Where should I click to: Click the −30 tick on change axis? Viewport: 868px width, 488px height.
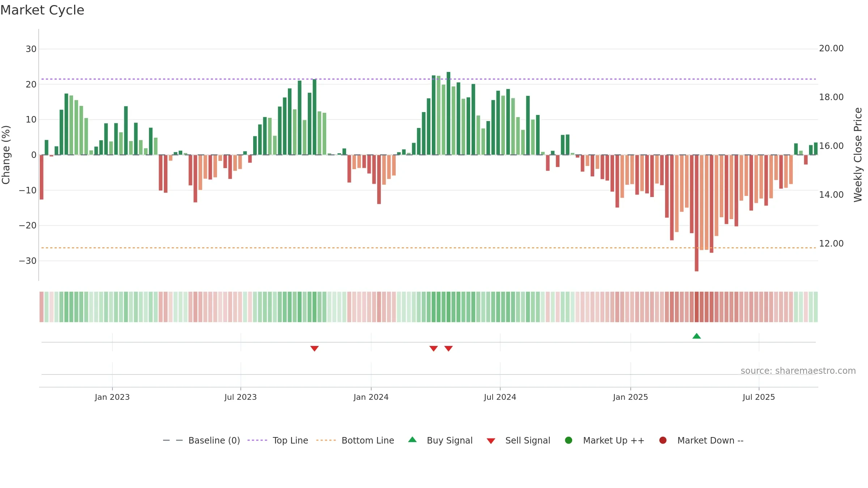pos(28,261)
